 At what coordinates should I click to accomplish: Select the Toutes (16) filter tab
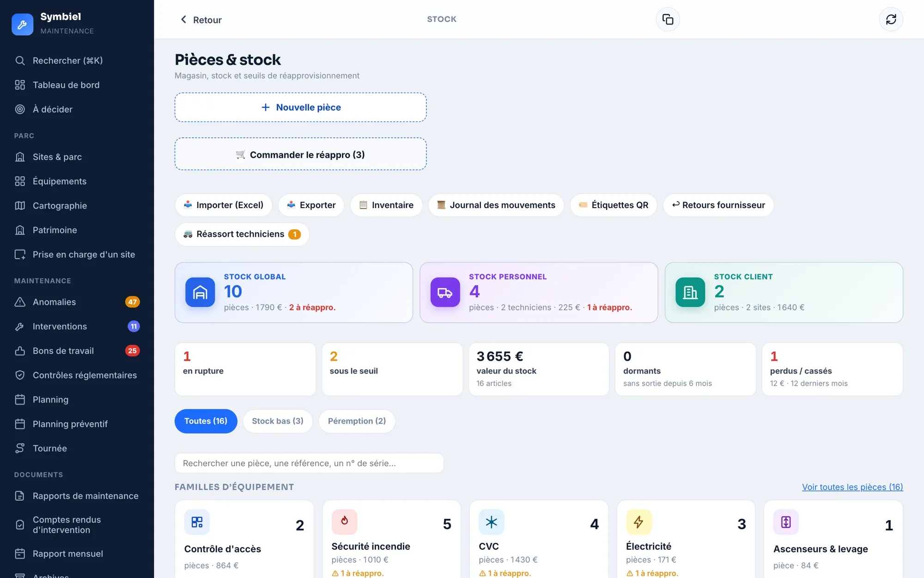(206, 421)
